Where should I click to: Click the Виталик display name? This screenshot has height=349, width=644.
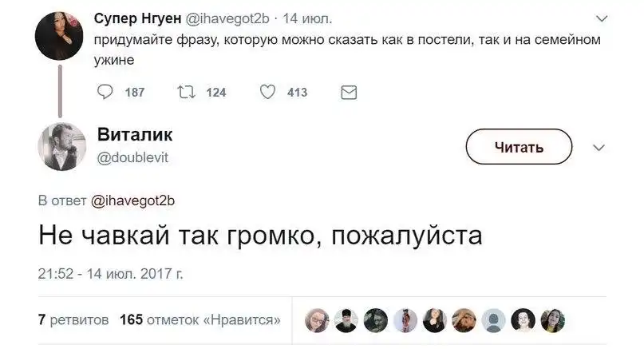[x=135, y=135]
